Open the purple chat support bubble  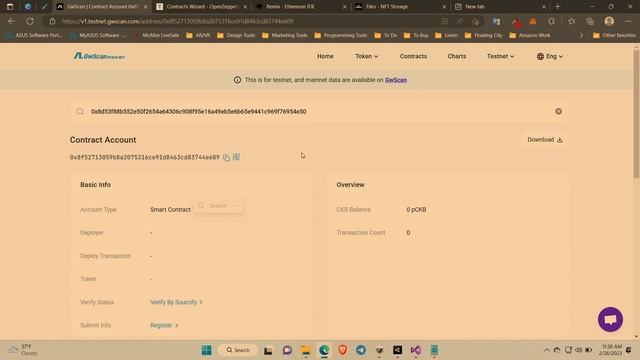pos(610,319)
